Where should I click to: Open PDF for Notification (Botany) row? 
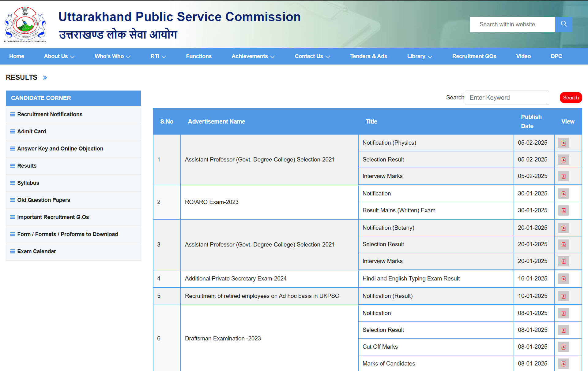click(563, 228)
